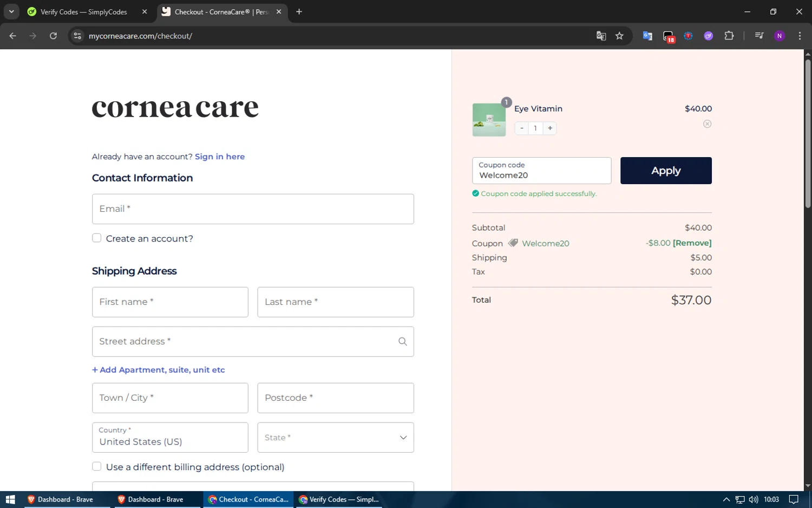Open the Country selector

tap(170, 438)
